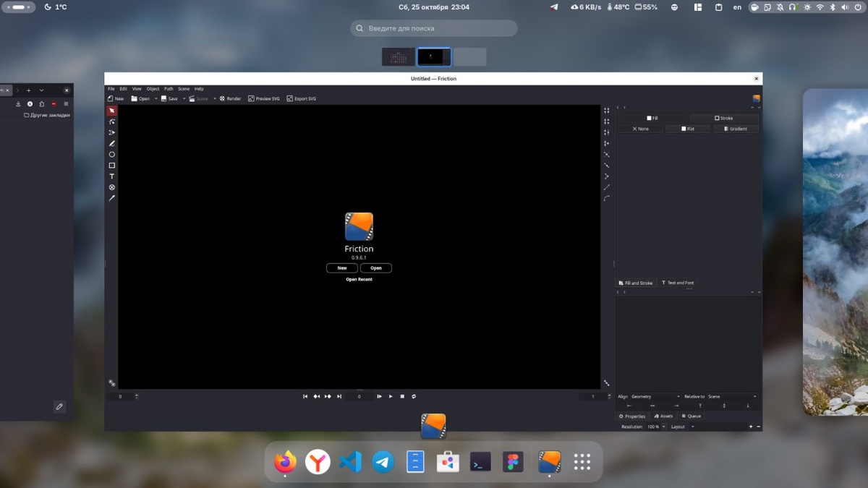Launch Figma from the dock
The height and width of the screenshot is (488, 868).
[513, 461]
